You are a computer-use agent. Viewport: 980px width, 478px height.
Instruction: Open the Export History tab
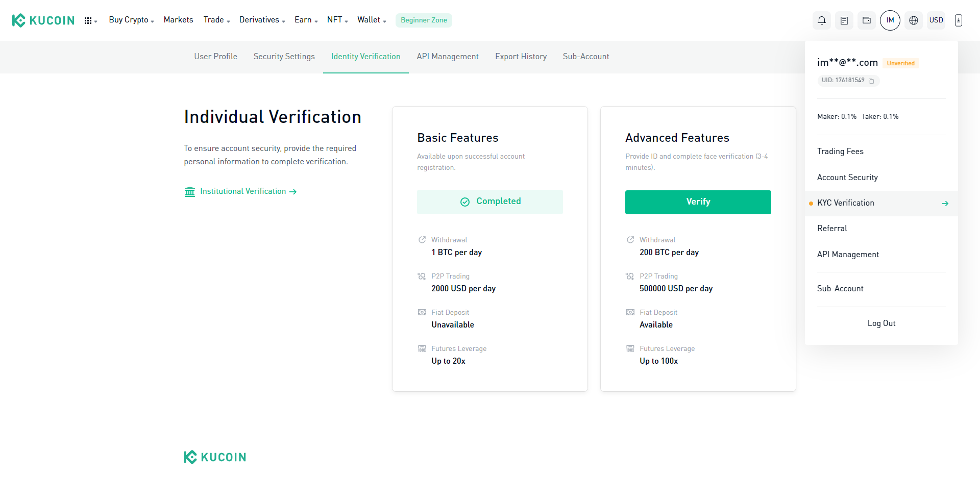(x=521, y=57)
